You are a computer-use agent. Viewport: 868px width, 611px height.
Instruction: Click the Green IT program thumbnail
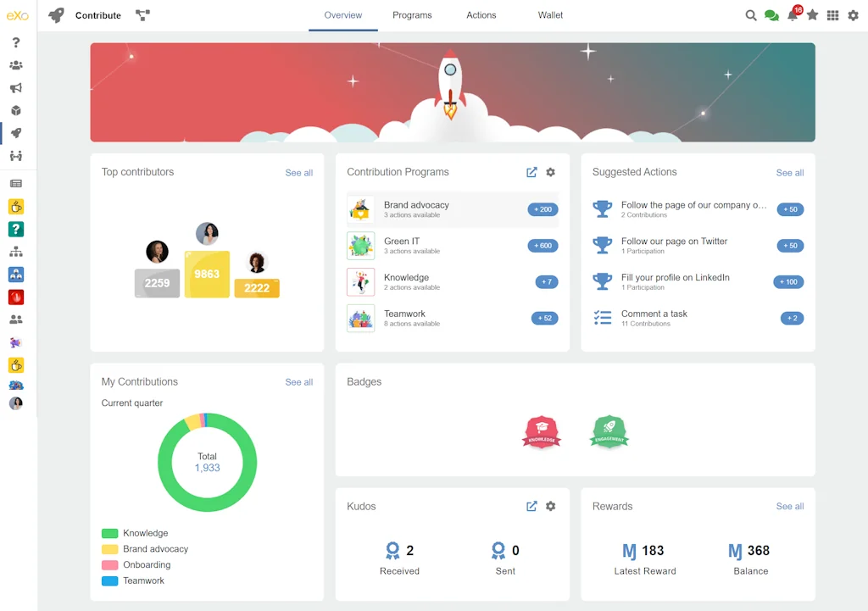coord(360,246)
